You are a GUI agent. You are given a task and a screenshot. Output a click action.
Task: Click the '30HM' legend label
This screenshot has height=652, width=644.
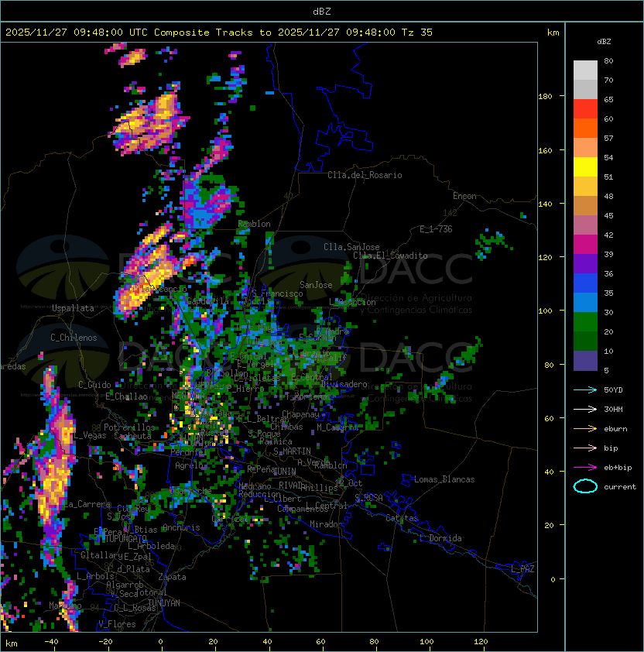coord(613,409)
